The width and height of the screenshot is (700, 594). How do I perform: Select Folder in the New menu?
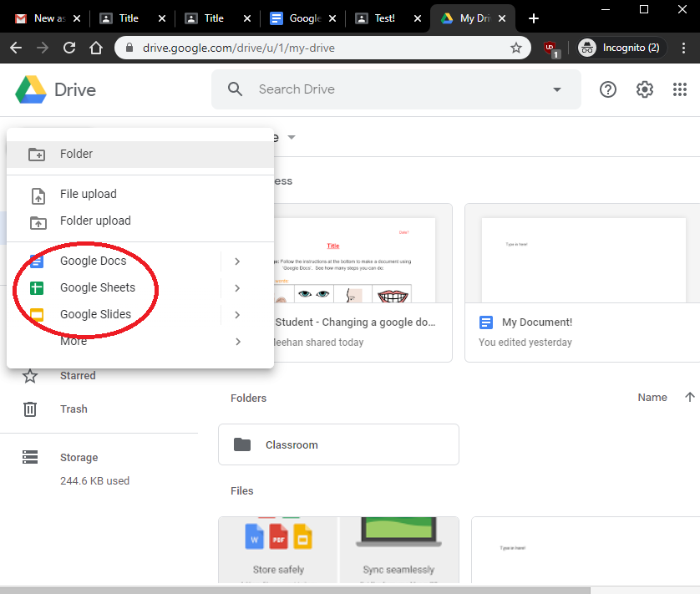[x=140, y=154]
